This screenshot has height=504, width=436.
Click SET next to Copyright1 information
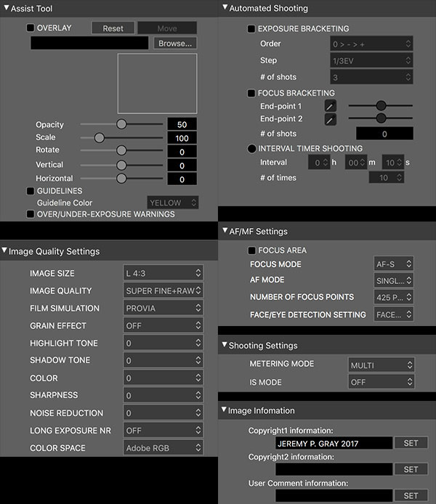(x=411, y=443)
